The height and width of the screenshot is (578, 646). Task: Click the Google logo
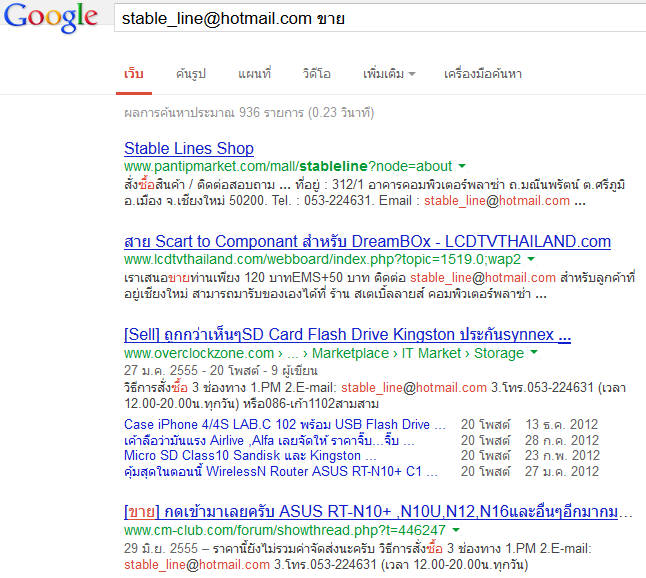(x=51, y=17)
